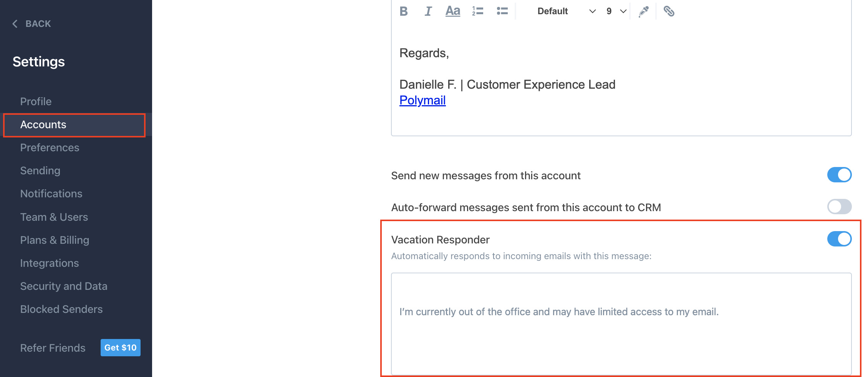The image size is (868, 377).
Task: Enable auto-forward messages to CRM toggle
Action: click(x=839, y=207)
